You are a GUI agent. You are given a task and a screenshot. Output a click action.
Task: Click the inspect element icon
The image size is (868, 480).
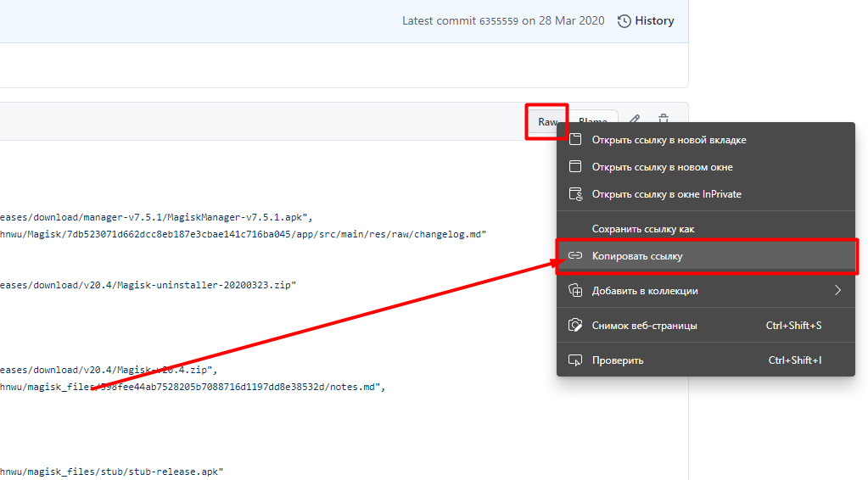(x=575, y=360)
